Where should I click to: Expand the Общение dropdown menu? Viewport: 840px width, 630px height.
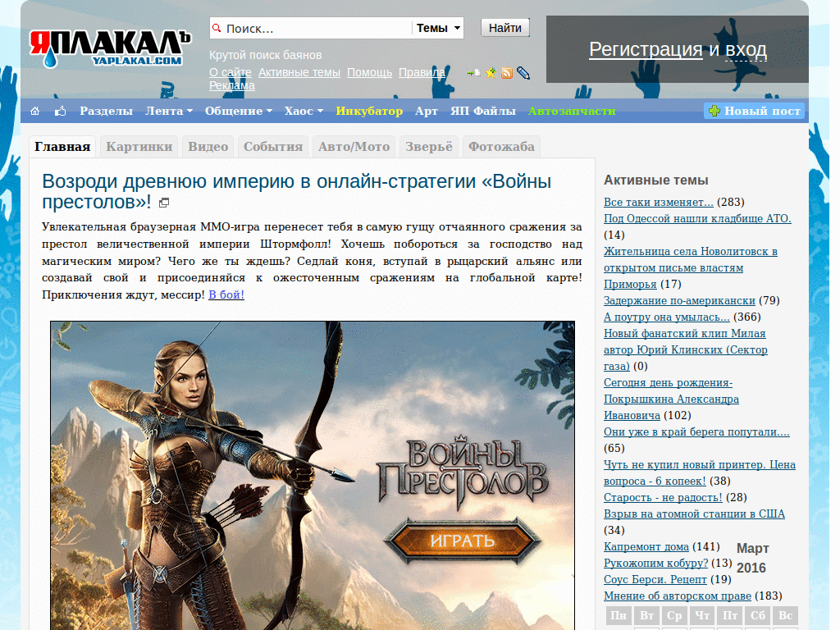pyautogui.click(x=239, y=111)
